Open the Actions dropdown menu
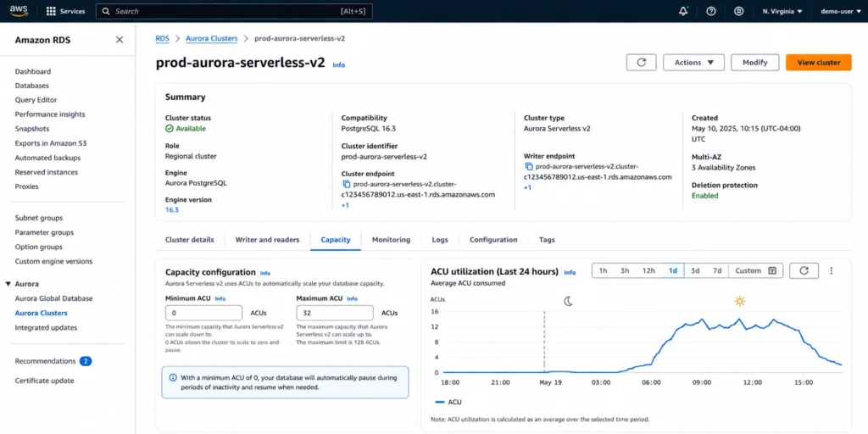868x434 pixels. click(x=693, y=63)
